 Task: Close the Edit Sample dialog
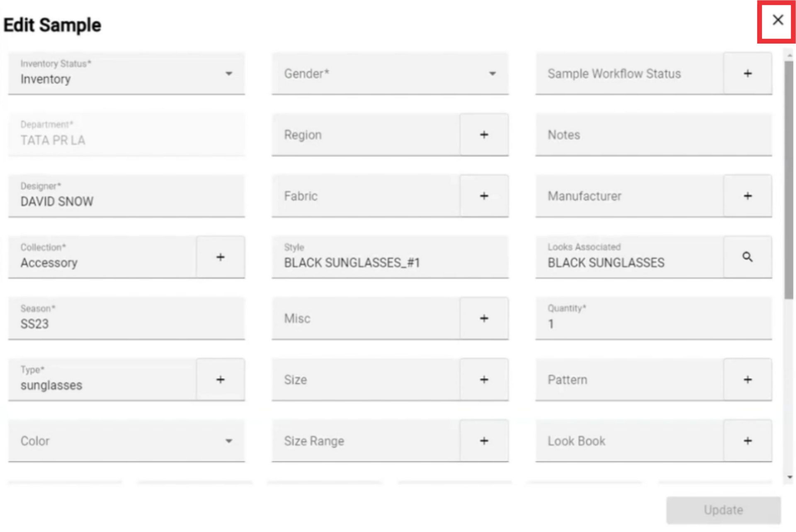pyautogui.click(x=778, y=20)
